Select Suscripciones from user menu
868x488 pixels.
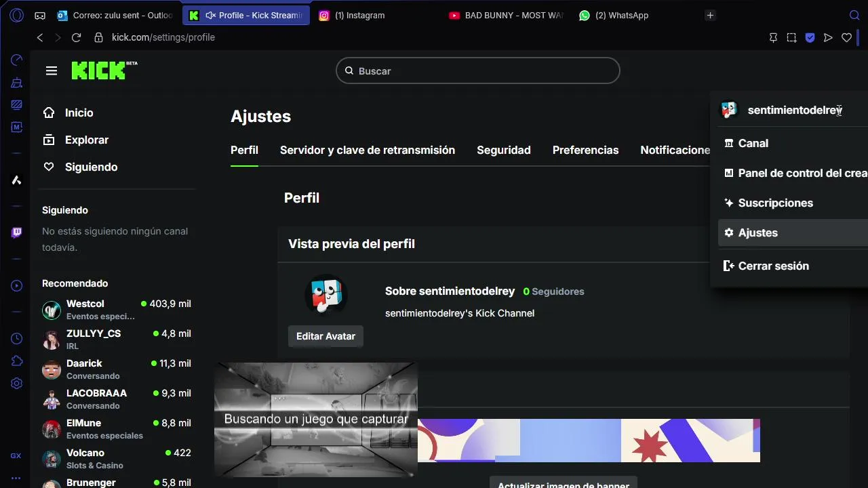point(793,203)
